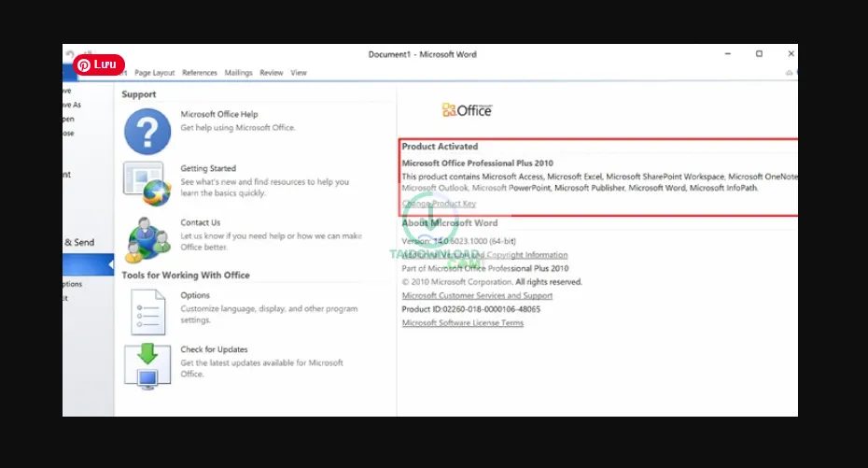Viewport: 868px width, 468px height.
Task: Collapse the ribbon using the top-right chevron
Action: tap(790, 73)
